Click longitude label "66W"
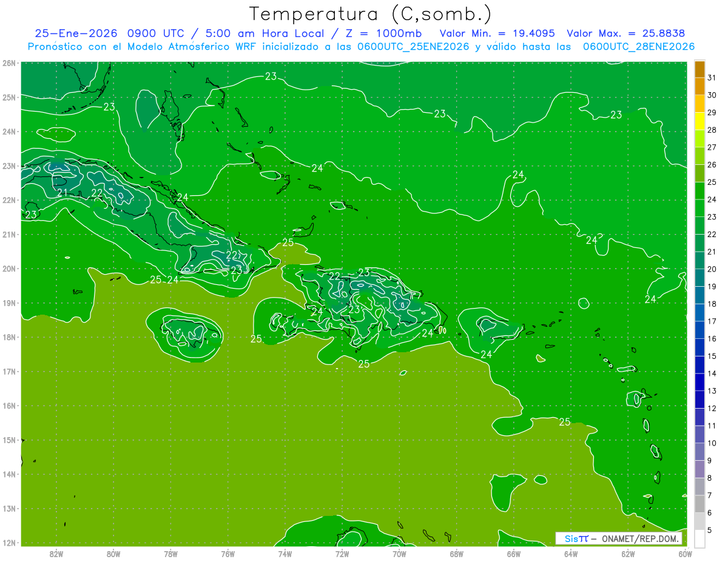This screenshot has height=562, width=728. pos(514,554)
